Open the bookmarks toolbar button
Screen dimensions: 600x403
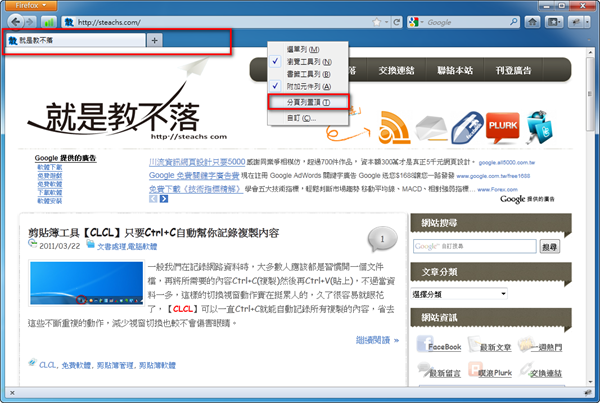pyautogui.click(x=553, y=22)
